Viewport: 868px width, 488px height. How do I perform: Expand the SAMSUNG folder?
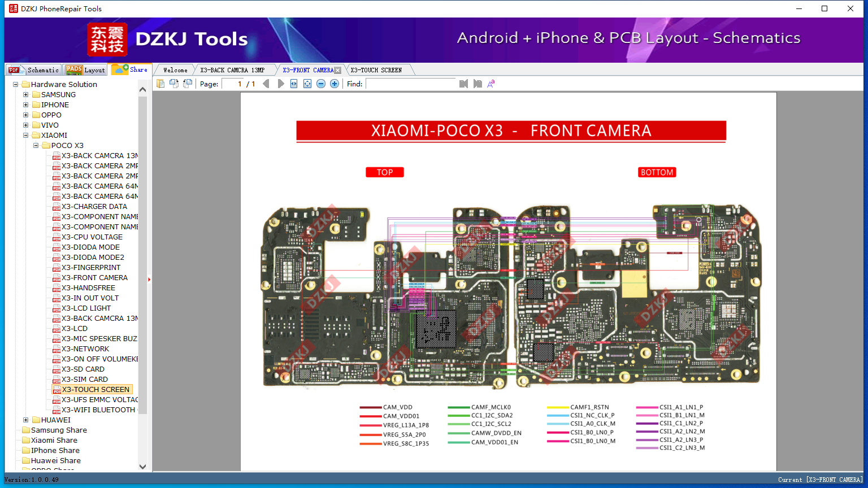tap(26, 95)
